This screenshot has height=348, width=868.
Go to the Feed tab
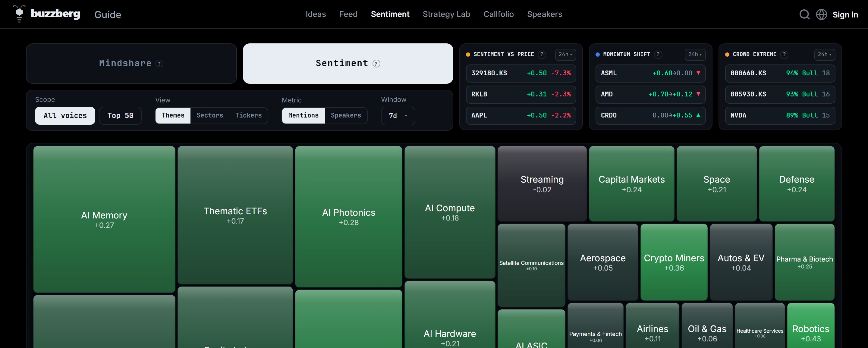tap(348, 14)
